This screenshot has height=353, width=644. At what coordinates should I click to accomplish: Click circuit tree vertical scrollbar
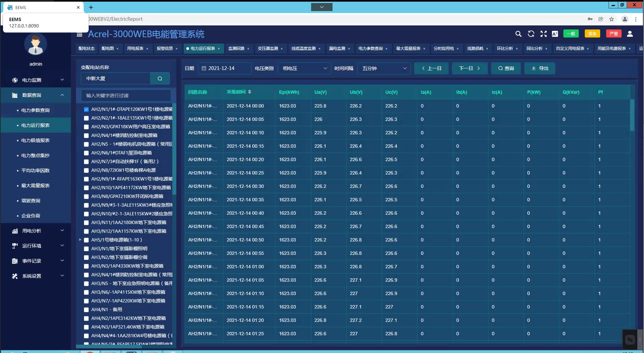click(x=174, y=149)
